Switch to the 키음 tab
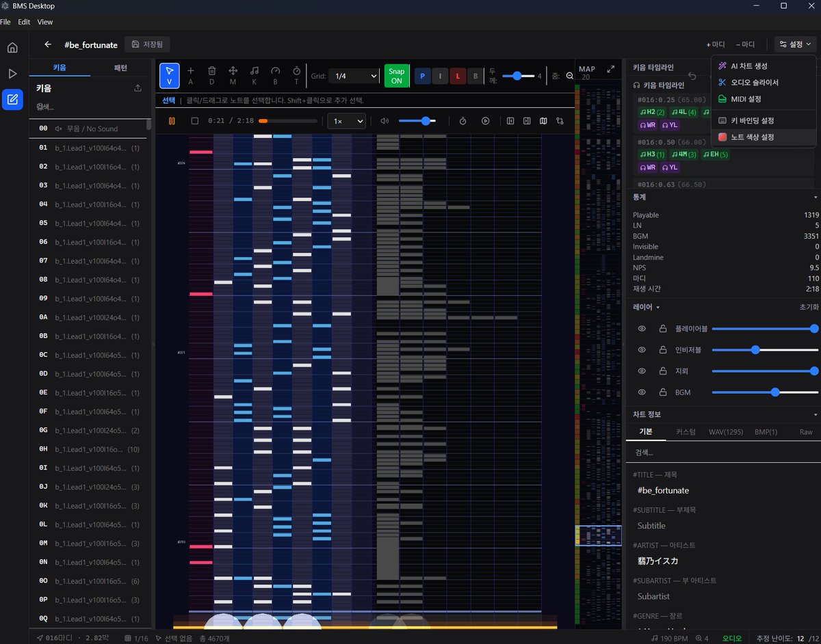This screenshot has height=644, width=821. [x=60, y=68]
